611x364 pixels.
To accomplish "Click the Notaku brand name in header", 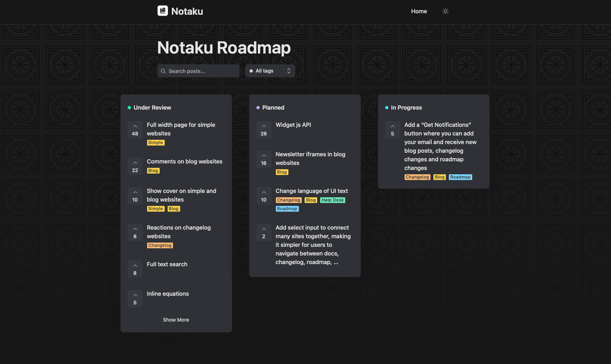I will click(x=187, y=11).
